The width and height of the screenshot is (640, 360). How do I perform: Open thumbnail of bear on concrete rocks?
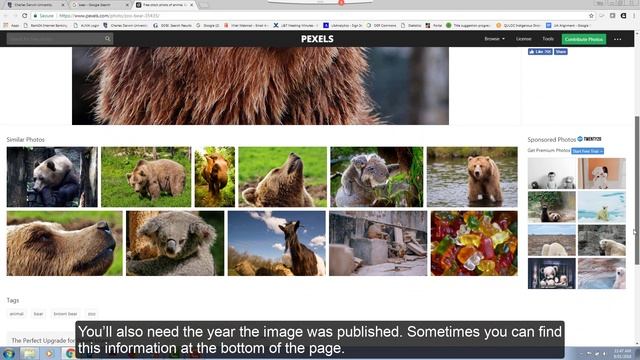pyautogui.click(x=378, y=243)
